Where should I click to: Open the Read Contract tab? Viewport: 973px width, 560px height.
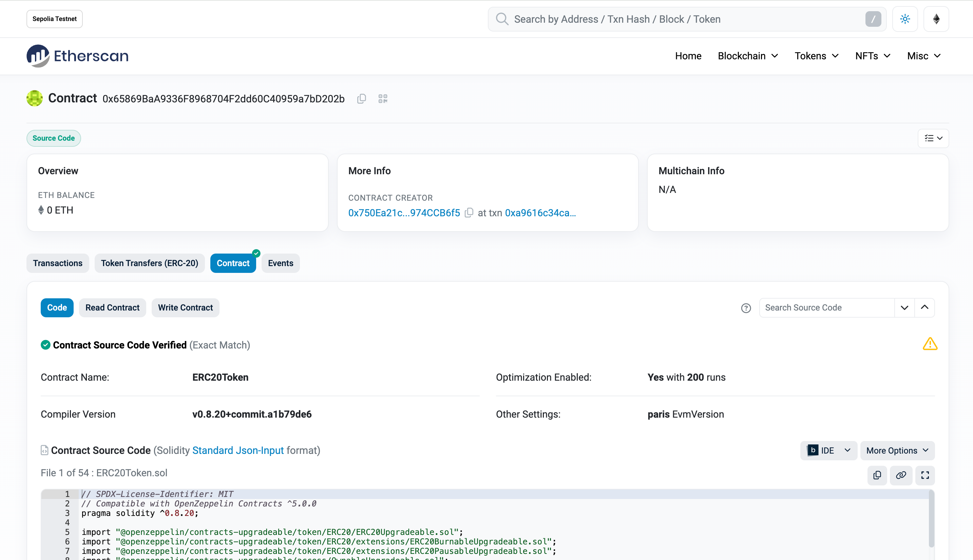pos(112,308)
